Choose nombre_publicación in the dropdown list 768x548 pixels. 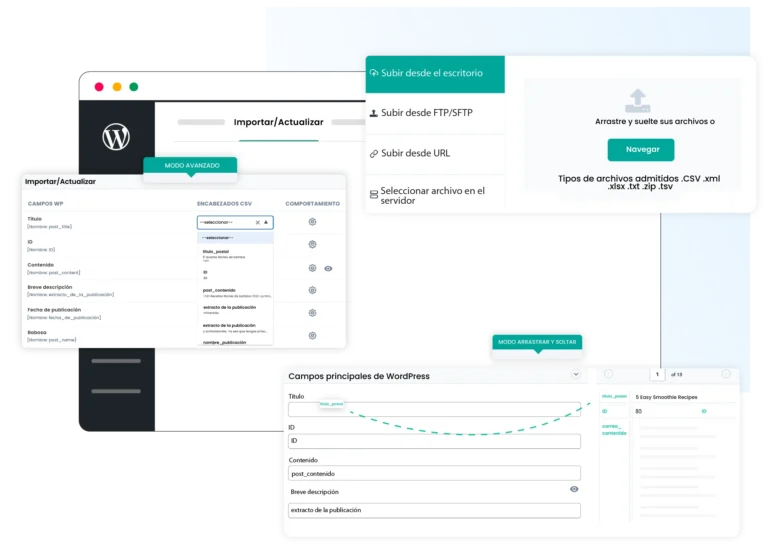[x=235, y=342]
